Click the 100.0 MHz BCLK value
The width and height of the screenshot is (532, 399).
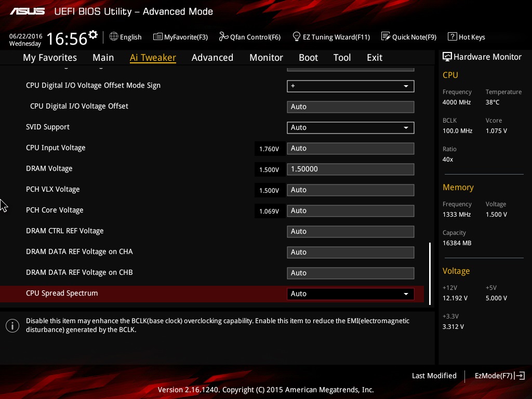point(457,130)
